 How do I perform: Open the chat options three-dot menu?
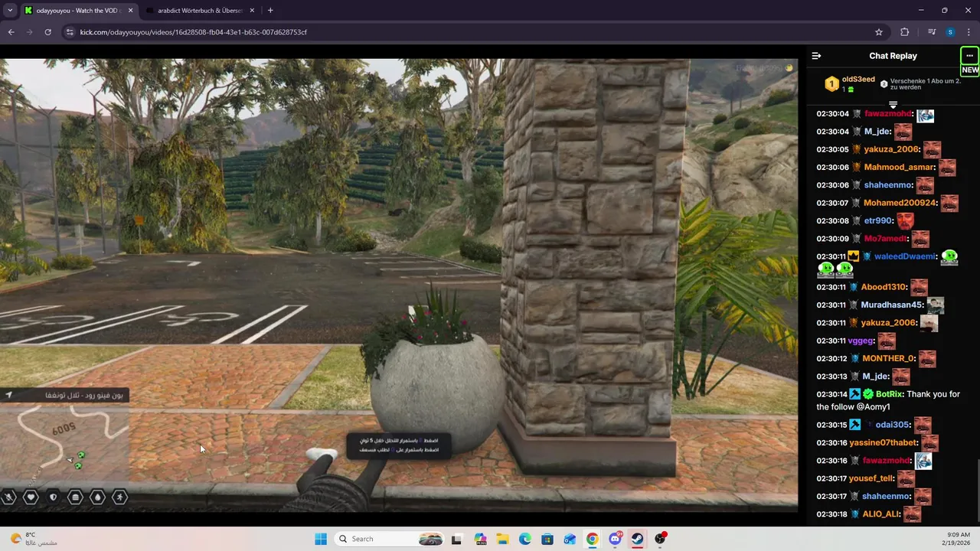coord(969,56)
